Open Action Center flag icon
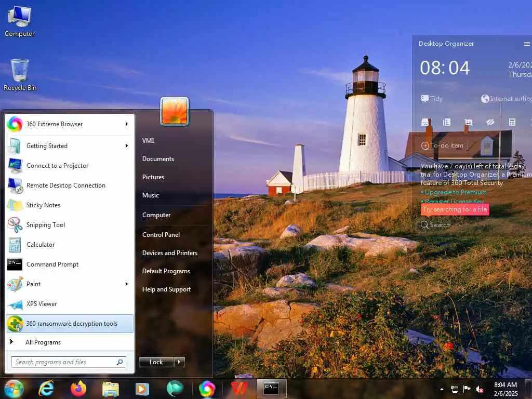532x399 pixels. click(467, 389)
